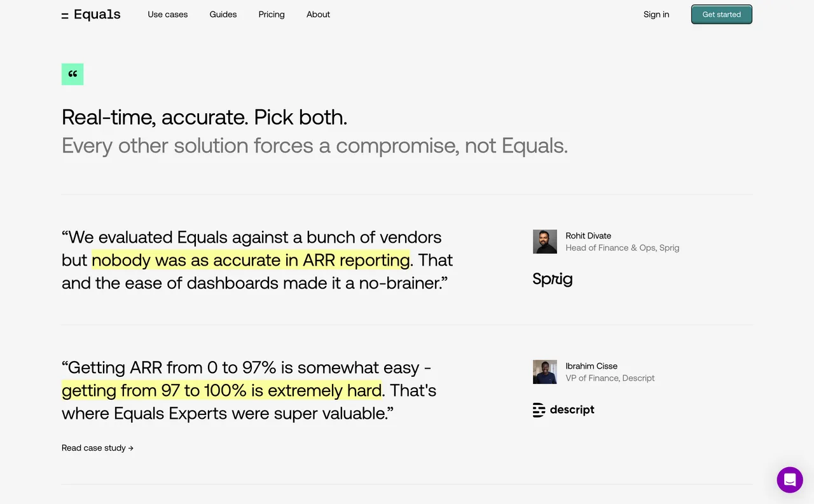Click the Sign in link
Screen dimensions: 814x504
(x=656, y=15)
